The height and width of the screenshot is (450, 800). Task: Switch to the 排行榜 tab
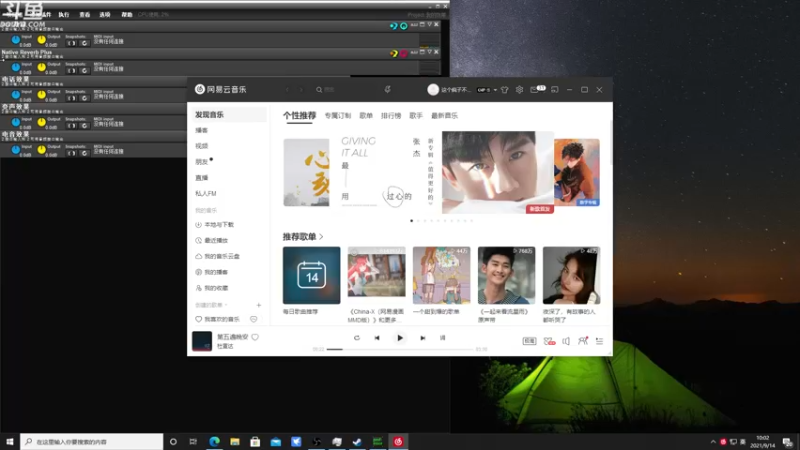[391, 116]
